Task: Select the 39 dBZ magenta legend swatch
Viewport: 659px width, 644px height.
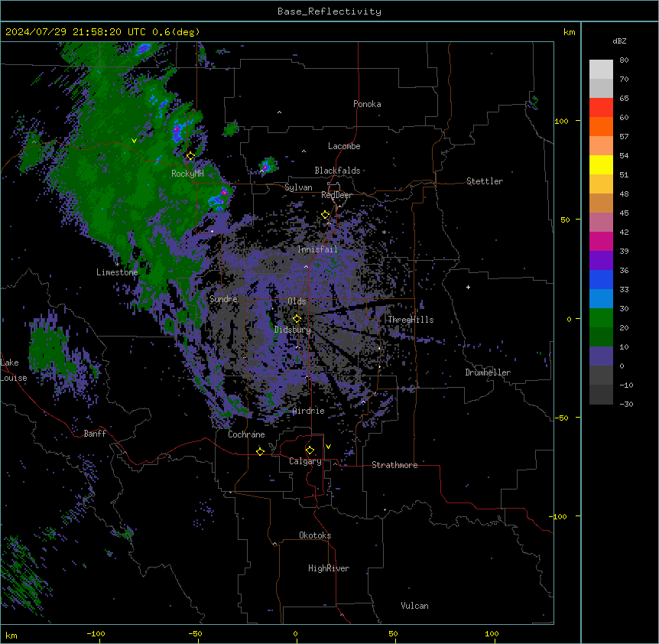Action: tap(601, 241)
